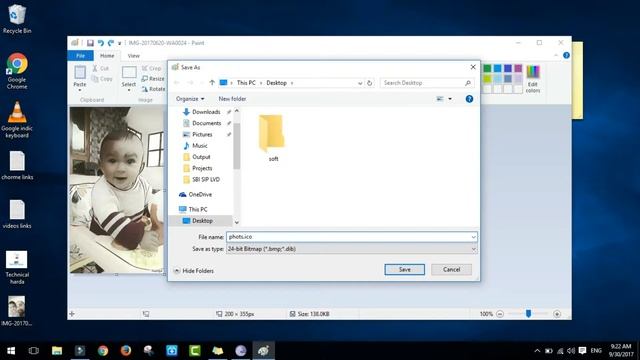This screenshot has height=360, width=640.
Task: Expand the address bar previous locations dropdown
Action: pos(360,83)
